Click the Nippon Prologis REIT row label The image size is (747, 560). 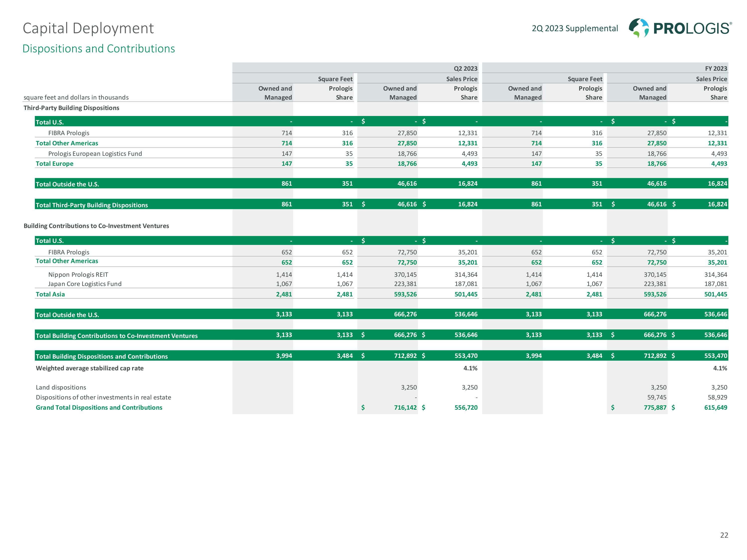[x=78, y=275]
